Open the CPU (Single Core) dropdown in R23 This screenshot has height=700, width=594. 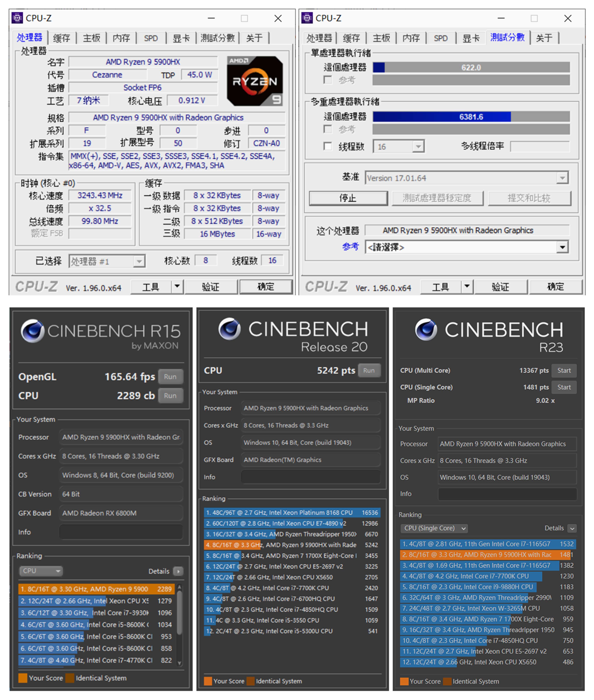[x=434, y=528]
